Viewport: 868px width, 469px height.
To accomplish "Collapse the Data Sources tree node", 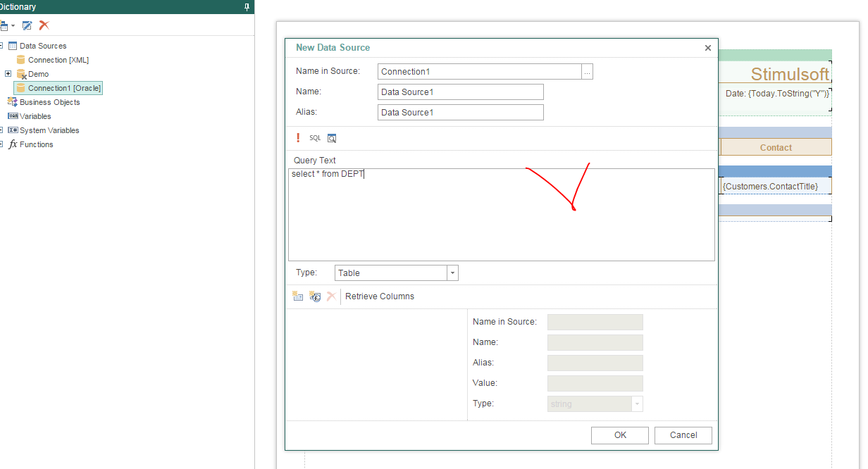I will tap(1, 46).
